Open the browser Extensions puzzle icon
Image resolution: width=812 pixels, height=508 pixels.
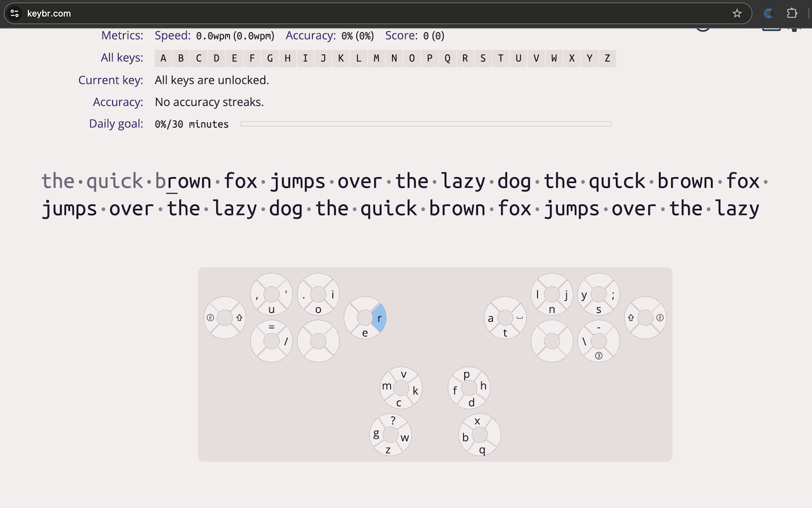[x=792, y=13]
